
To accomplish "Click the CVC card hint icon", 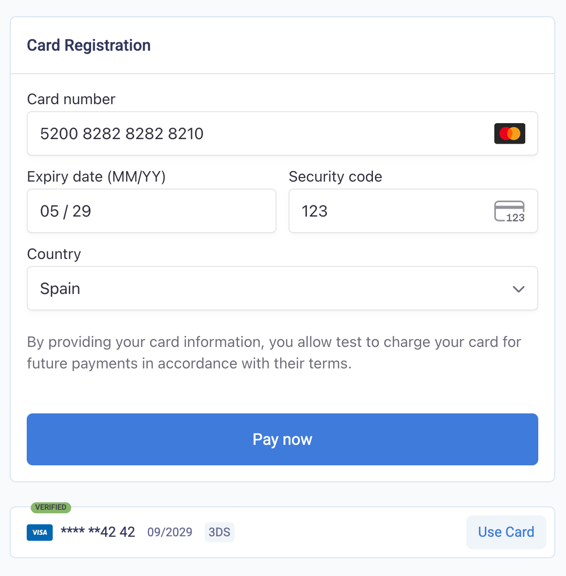I will pyautogui.click(x=509, y=211).
